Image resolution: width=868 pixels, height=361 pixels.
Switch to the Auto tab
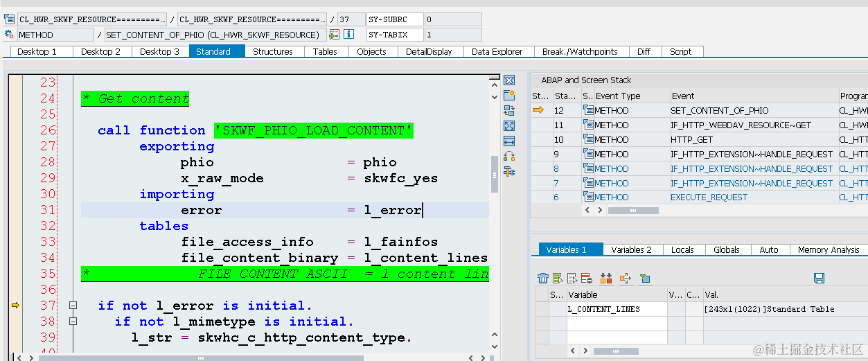click(x=769, y=249)
